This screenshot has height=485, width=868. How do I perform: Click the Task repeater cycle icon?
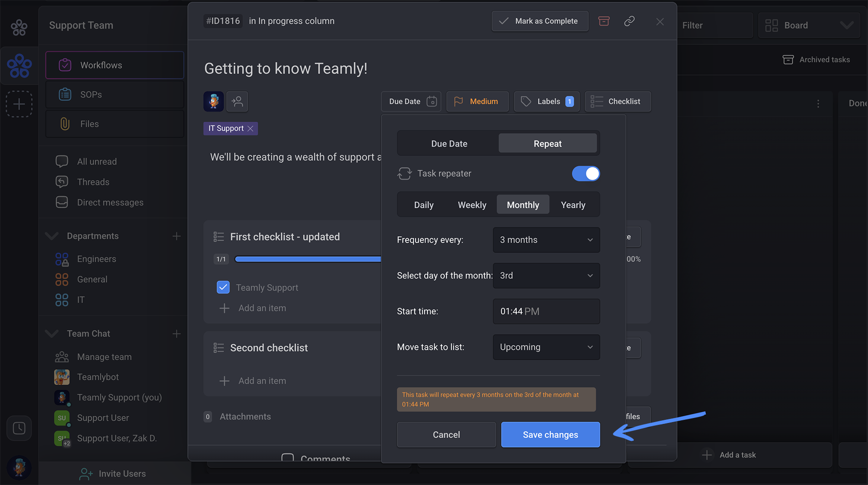tap(404, 174)
